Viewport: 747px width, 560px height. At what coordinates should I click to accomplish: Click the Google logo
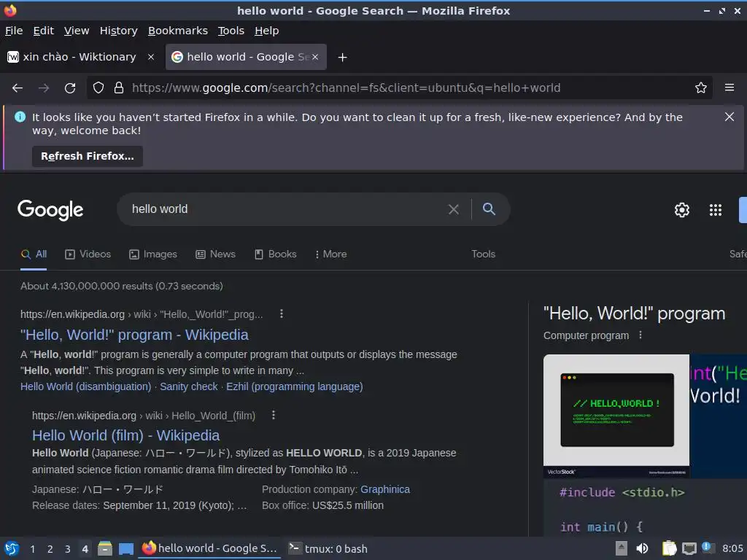pos(50,210)
